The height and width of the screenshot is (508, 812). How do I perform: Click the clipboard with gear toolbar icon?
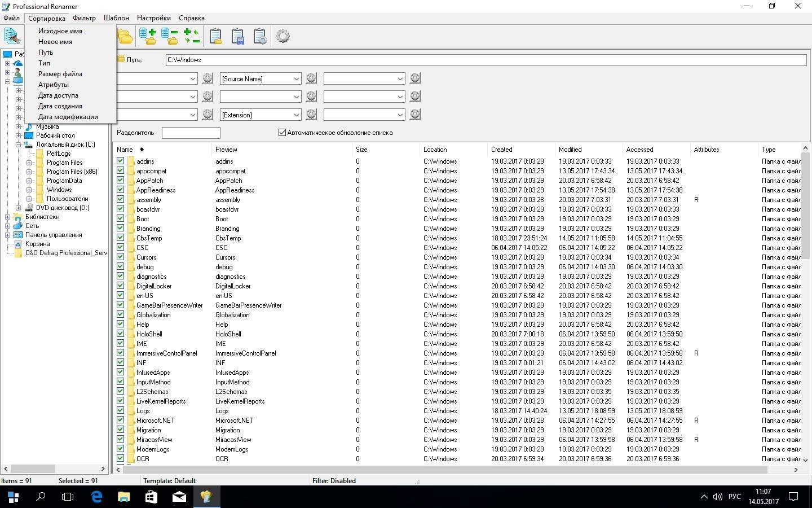(x=260, y=36)
